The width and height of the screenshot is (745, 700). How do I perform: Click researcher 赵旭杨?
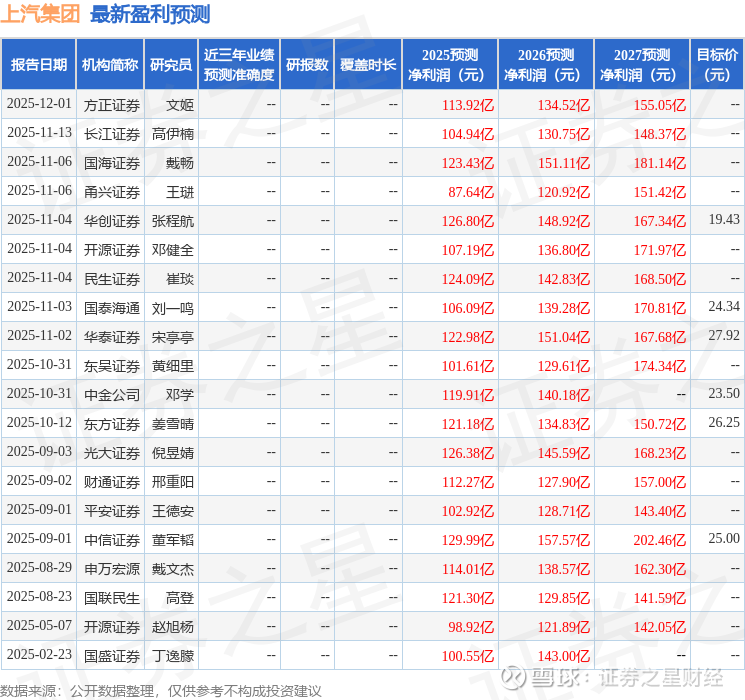pos(173,627)
